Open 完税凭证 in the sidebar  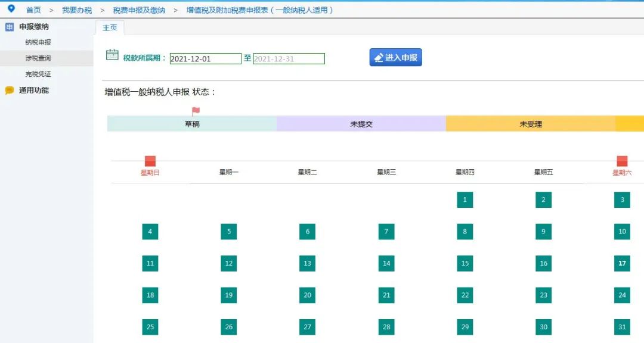[x=38, y=74]
